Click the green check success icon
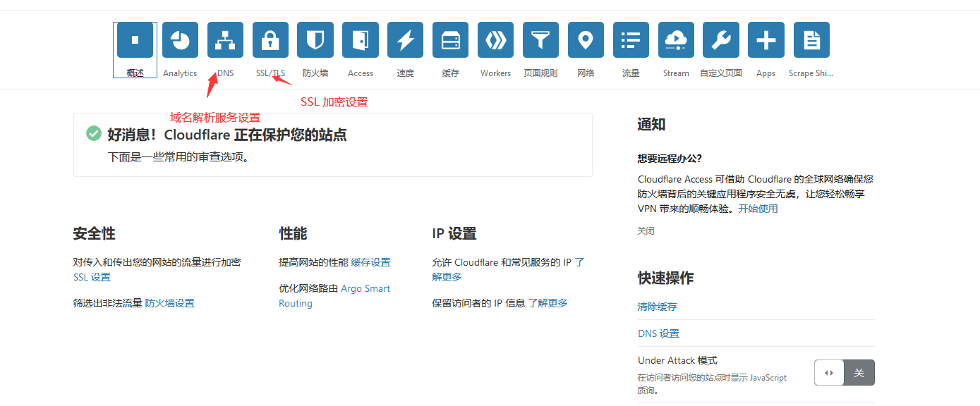This screenshot has width=980, height=406. click(x=94, y=134)
